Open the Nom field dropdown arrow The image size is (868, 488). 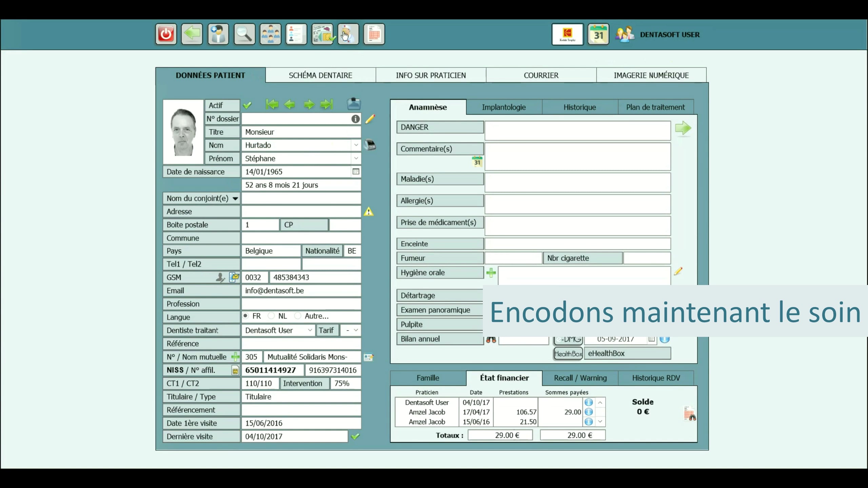click(356, 145)
